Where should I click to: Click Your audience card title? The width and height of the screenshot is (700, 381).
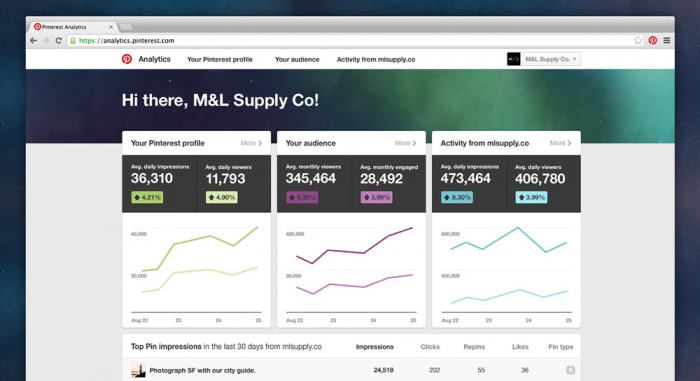310,143
